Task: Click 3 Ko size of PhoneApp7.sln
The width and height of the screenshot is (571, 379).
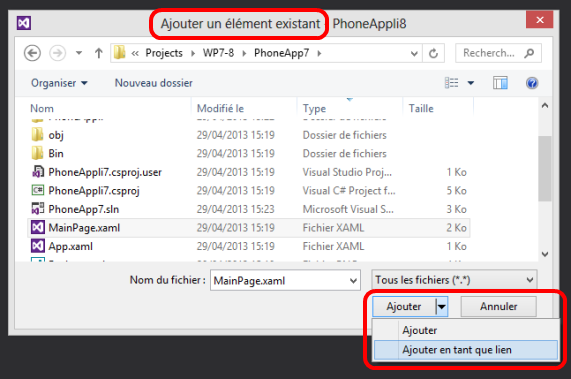Action: click(x=457, y=209)
